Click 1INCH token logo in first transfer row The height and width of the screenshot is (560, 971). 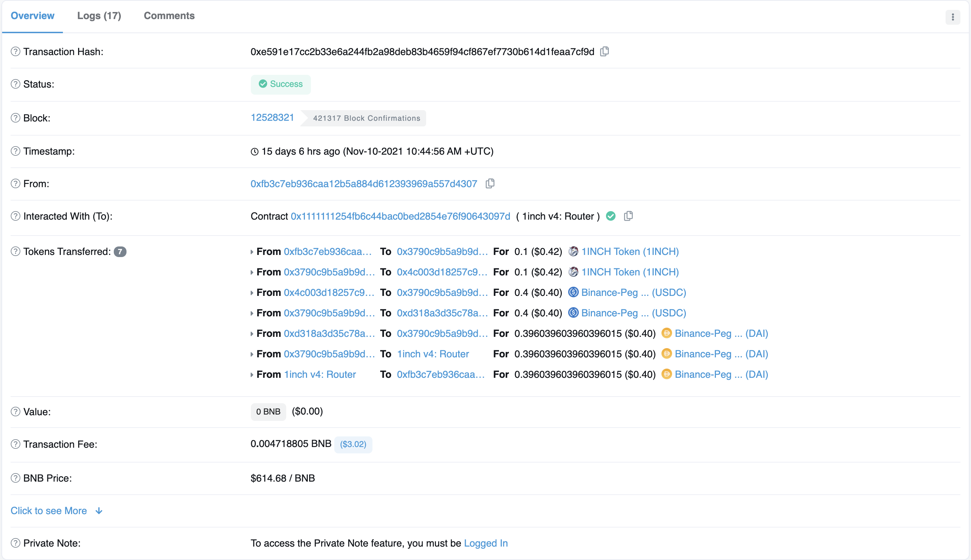(x=573, y=251)
